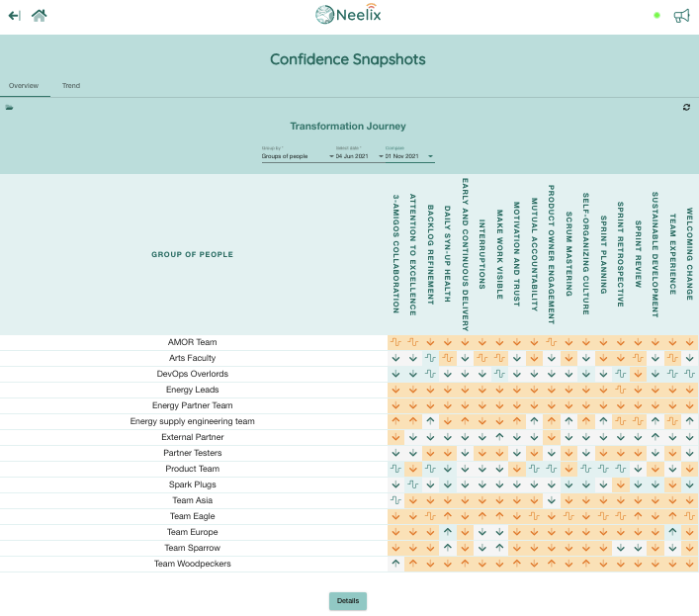The width and height of the screenshot is (699, 616).
Task: Click the Interruptions column header
Action: tap(482, 254)
